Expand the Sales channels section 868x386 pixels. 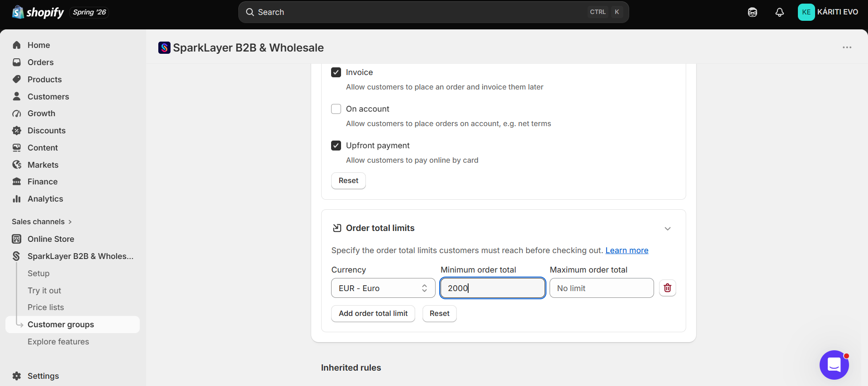click(42, 221)
